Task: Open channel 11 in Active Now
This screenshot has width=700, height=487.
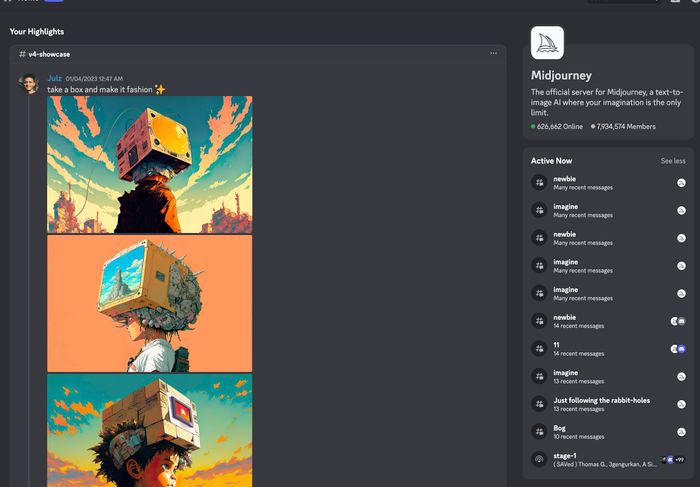Action: [x=608, y=349]
